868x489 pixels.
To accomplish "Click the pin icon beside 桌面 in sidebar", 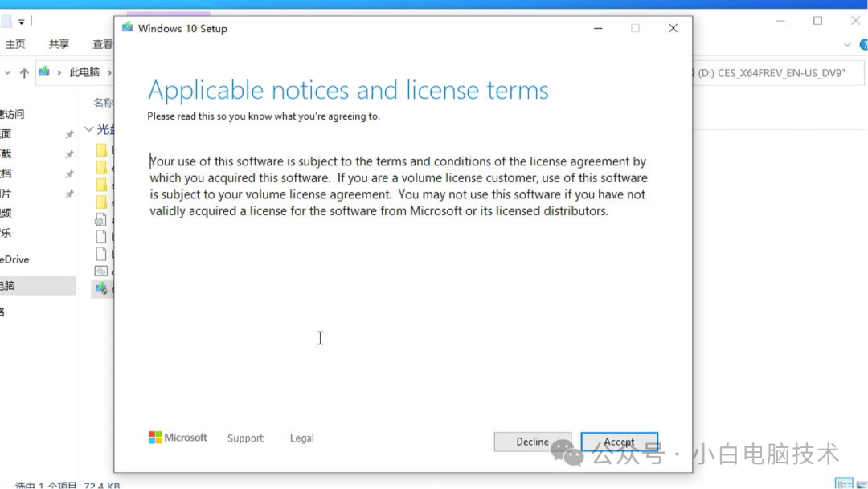I will (69, 134).
